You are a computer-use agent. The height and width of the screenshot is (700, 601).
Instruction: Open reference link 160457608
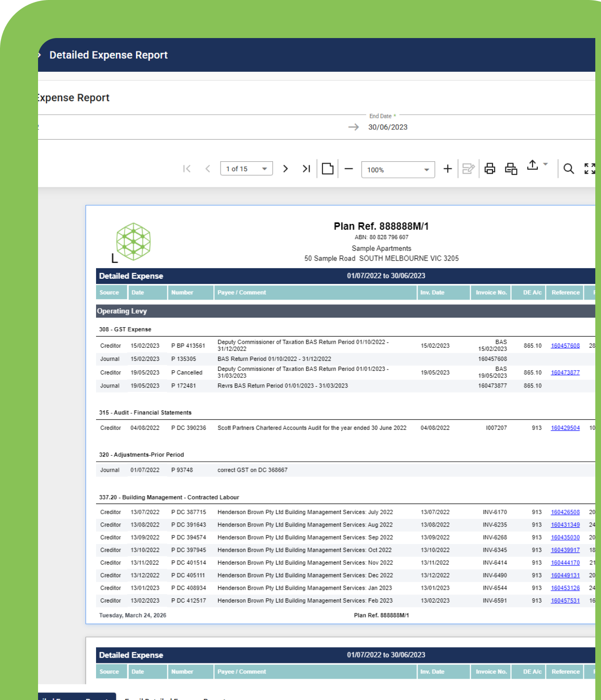click(x=565, y=346)
